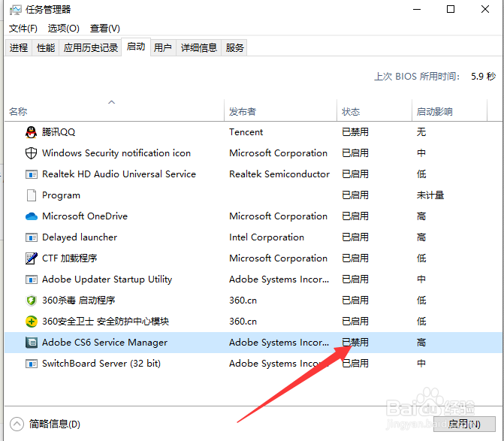Click the Task Manager title bar icon
The height and width of the screenshot is (441, 504).
point(16,10)
